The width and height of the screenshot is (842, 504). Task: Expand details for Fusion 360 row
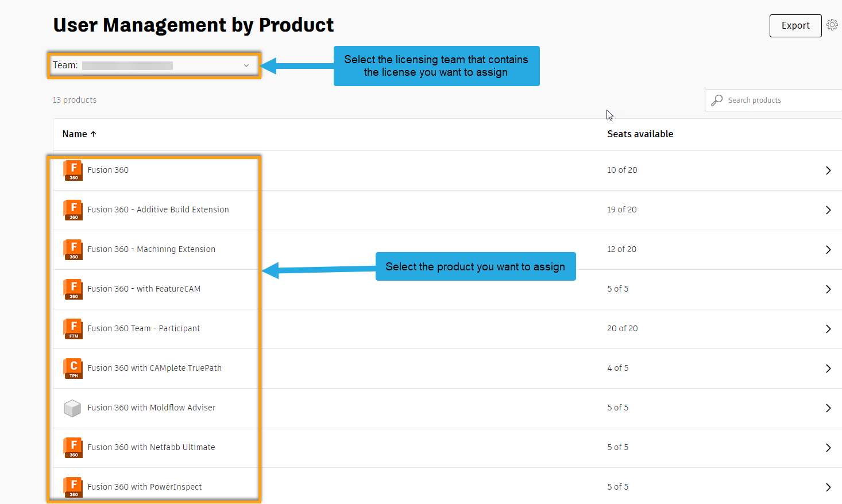pos(828,170)
